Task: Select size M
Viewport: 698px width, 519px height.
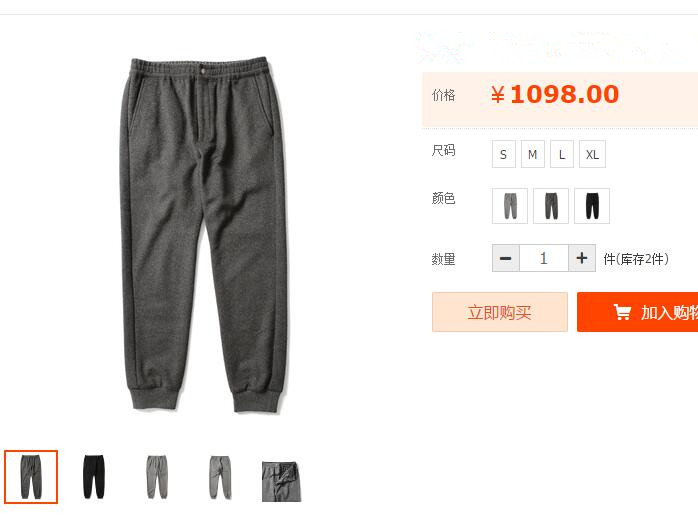Action: point(532,154)
